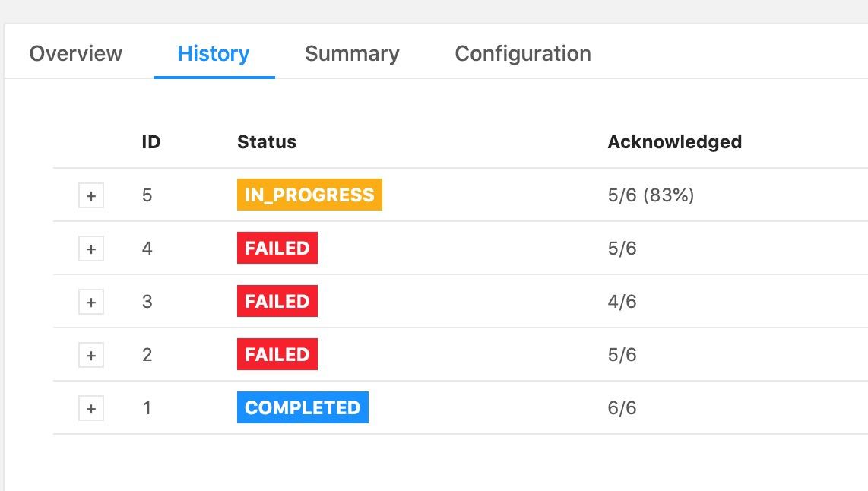Expand the plus icon for ID 4
This screenshot has width=868, height=491.
click(91, 249)
